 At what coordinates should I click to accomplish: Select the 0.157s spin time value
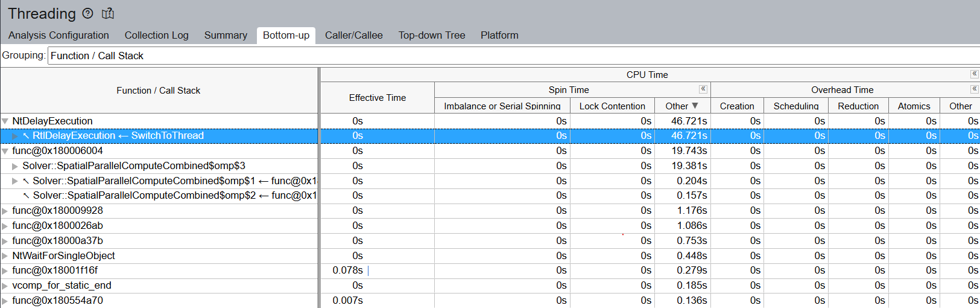click(692, 196)
